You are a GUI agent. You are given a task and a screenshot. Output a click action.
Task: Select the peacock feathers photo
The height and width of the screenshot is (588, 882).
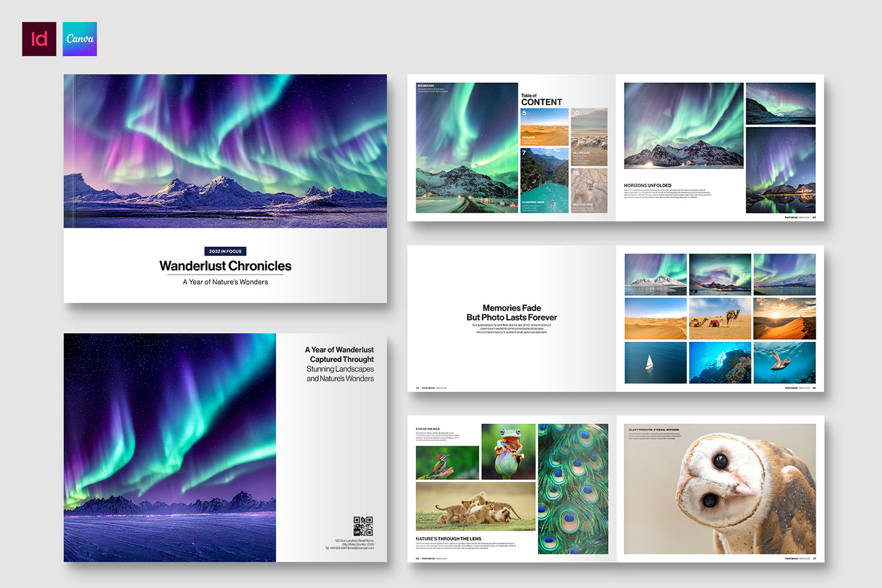coord(573,489)
